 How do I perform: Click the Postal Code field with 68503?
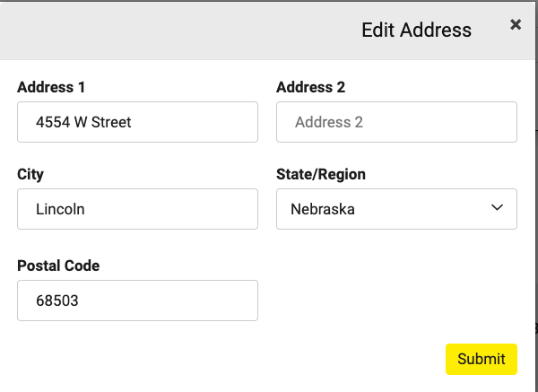[137, 301]
